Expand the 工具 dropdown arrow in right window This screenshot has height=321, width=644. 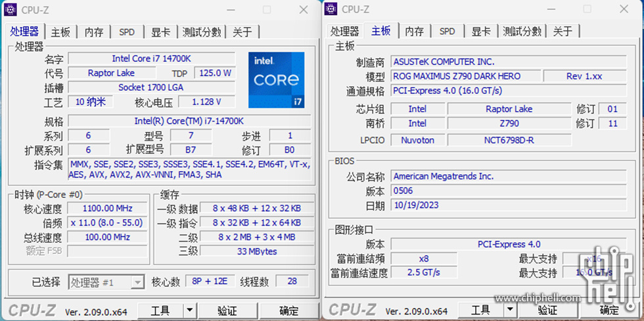[x=510, y=310]
